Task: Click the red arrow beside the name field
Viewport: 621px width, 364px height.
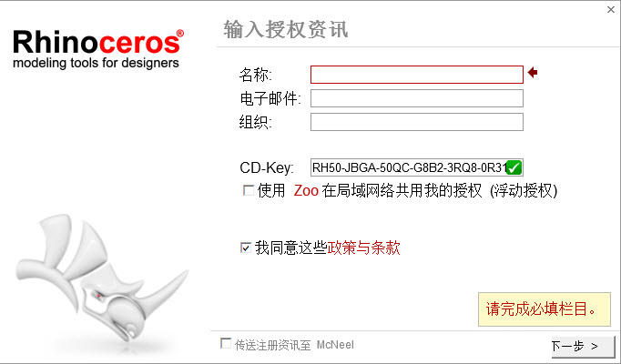Action: pyautogui.click(x=533, y=73)
